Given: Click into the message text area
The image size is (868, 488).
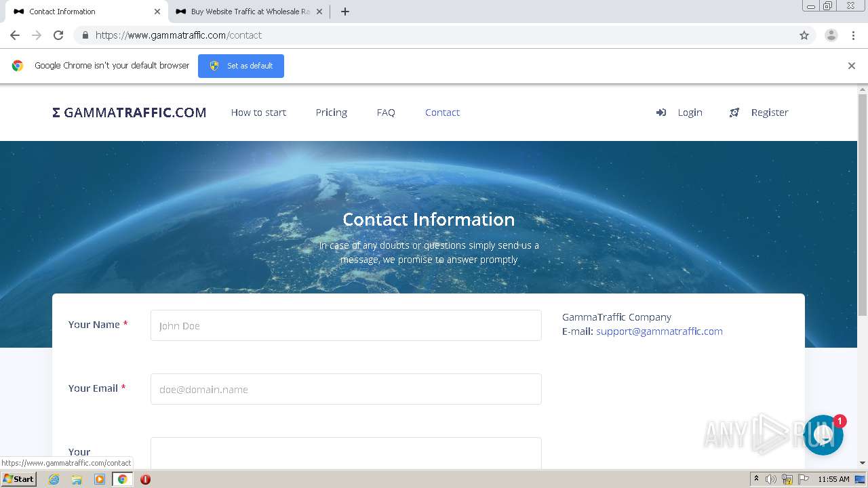Looking at the screenshot, I should 346,453.
